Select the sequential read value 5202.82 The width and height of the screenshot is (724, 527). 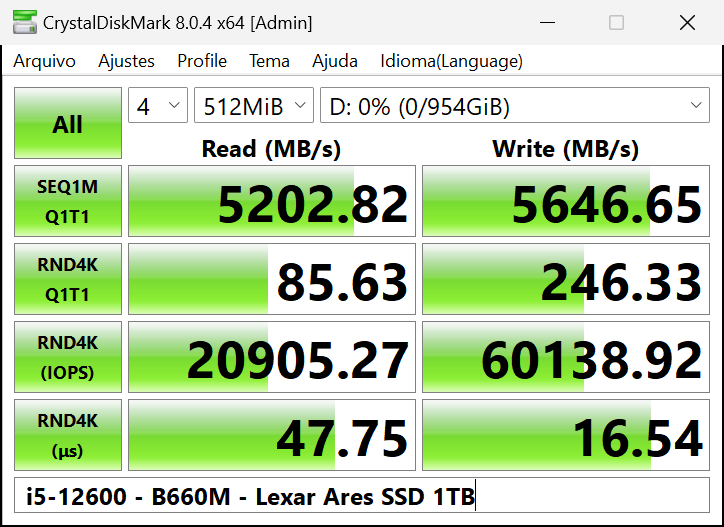[272, 201]
